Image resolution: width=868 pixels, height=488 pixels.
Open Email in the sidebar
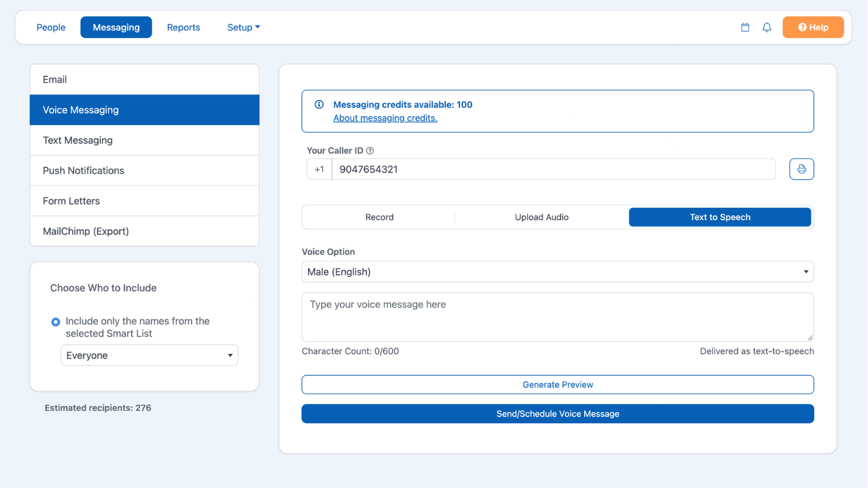pos(144,80)
